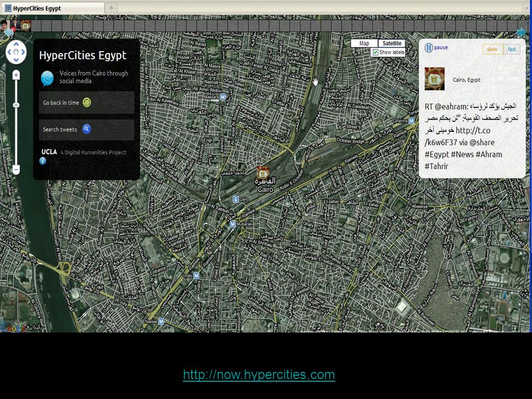Click the zoom slider handle
This screenshot has height=399, width=532.
[x=16, y=105]
